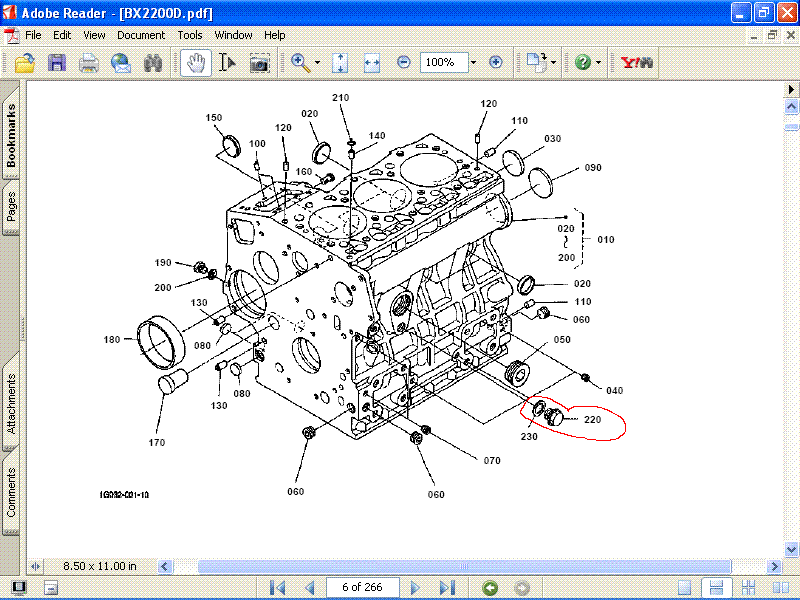This screenshot has height=600, width=800.
Task: Click the Open file folder icon
Action: tap(24, 63)
